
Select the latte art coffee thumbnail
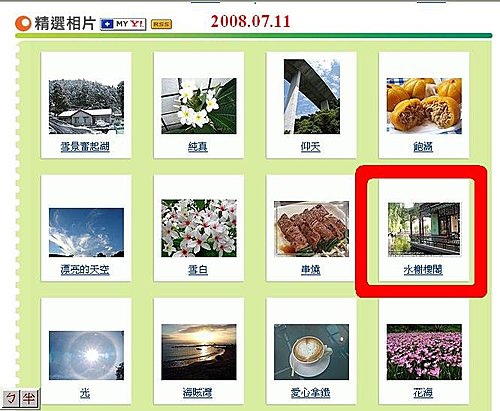311,352
